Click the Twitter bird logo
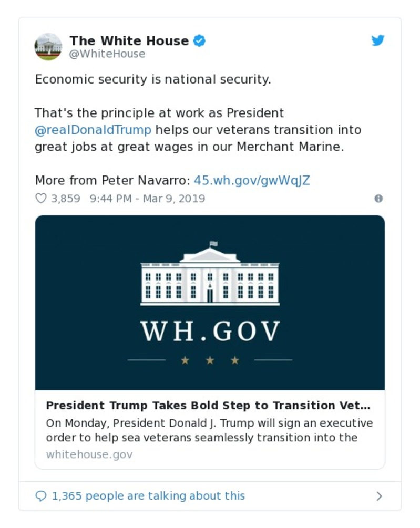The image size is (420, 528). 378,40
